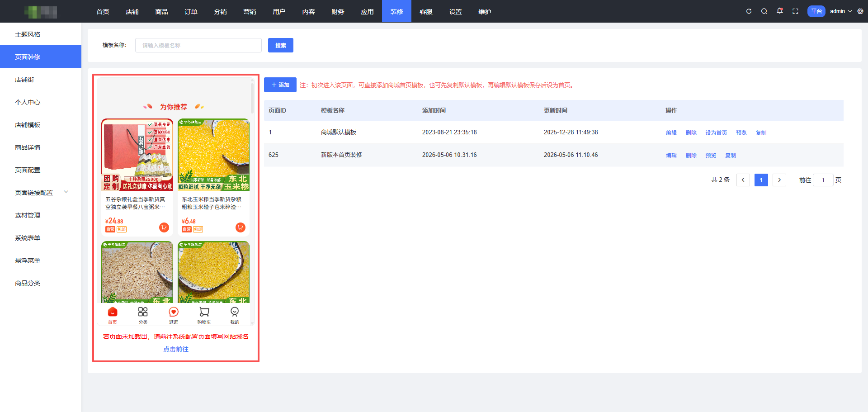Click the refresh icon in top bar
Image resolution: width=868 pixels, height=412 pixels.
[x=749, y=11]
